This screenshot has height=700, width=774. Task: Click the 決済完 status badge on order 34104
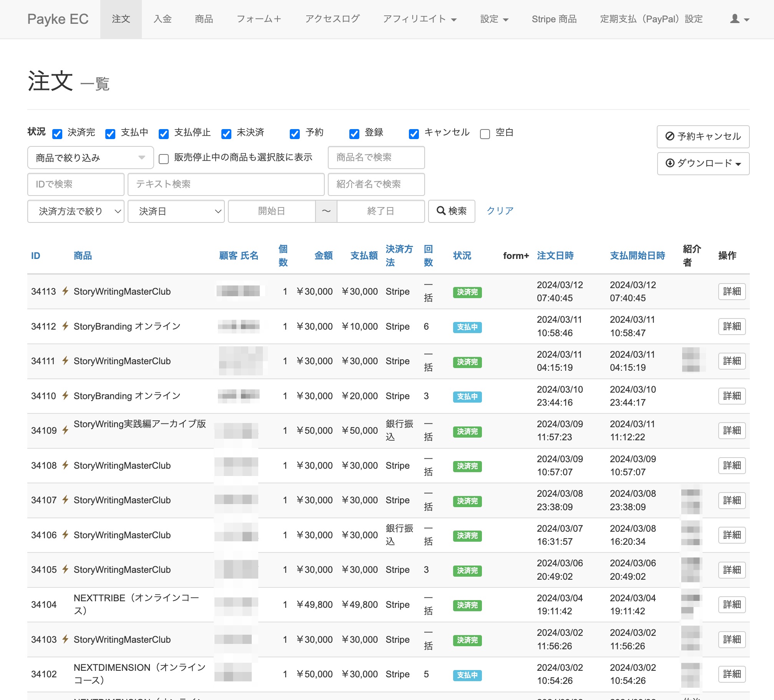click(x=467, y=605)
